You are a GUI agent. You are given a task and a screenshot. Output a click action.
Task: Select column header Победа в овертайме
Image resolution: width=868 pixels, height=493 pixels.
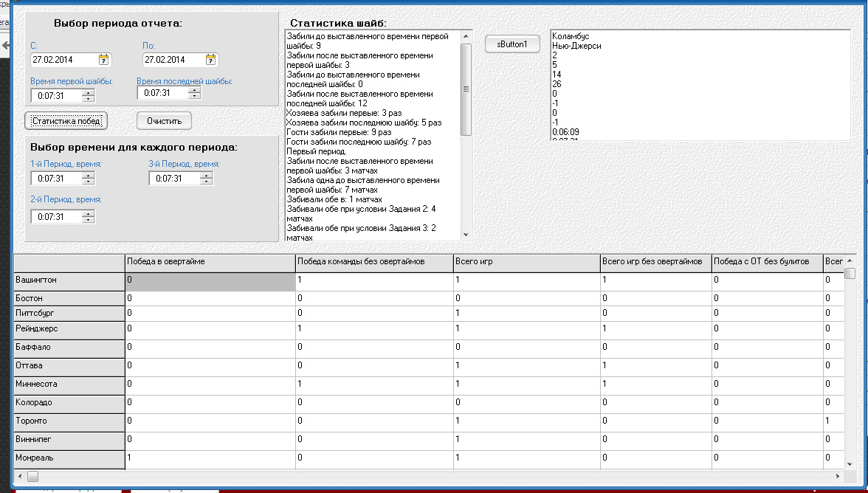[210, 263]
